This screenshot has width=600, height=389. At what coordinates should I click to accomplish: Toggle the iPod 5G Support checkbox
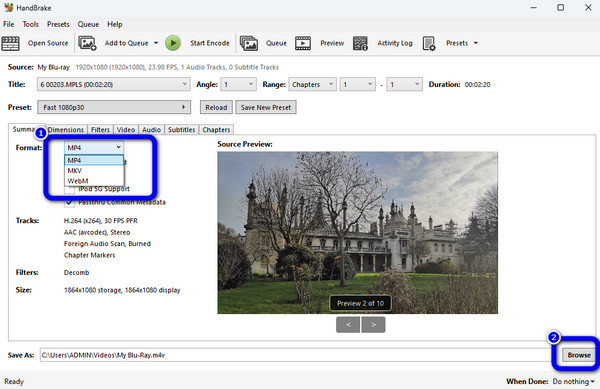(x=69, y=189)
